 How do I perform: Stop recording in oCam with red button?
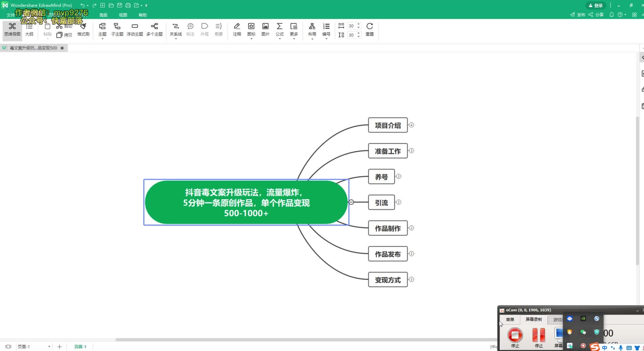(x=515, y=338)
